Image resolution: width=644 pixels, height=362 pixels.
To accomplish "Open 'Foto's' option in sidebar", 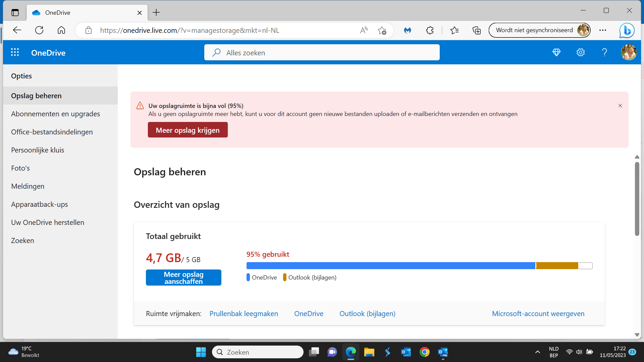I will pyautogui.click(x=60, y=168).
